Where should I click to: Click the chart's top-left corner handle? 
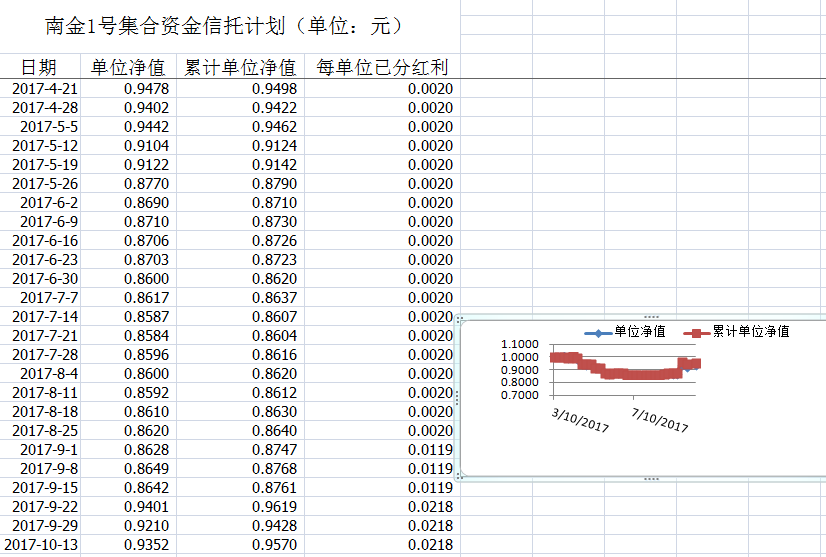(458, 319)
